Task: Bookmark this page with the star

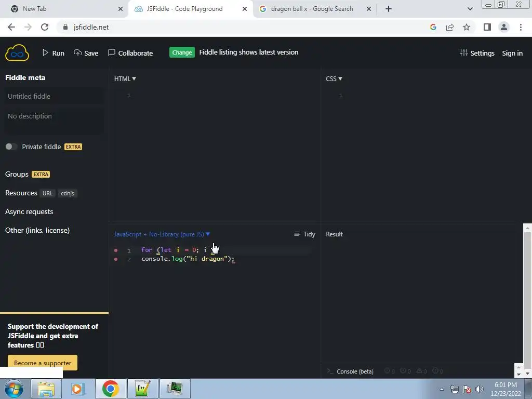Action: (467, 27)
